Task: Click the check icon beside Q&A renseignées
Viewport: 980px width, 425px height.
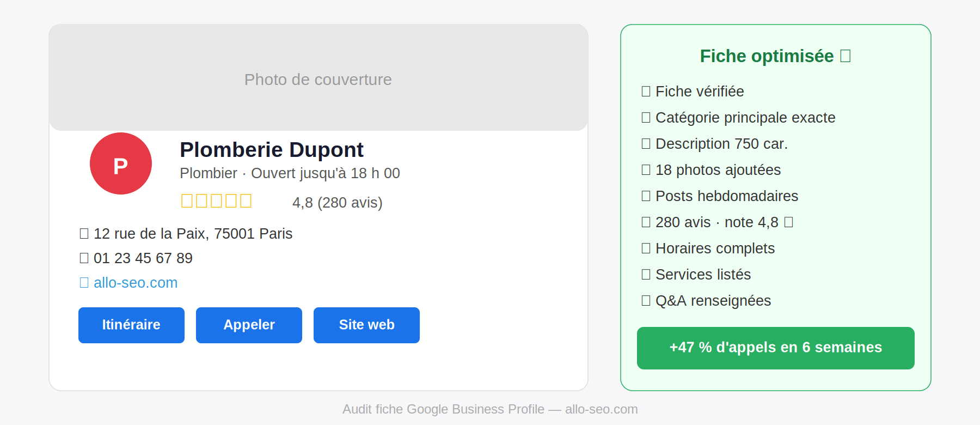Action: point(646,301)
